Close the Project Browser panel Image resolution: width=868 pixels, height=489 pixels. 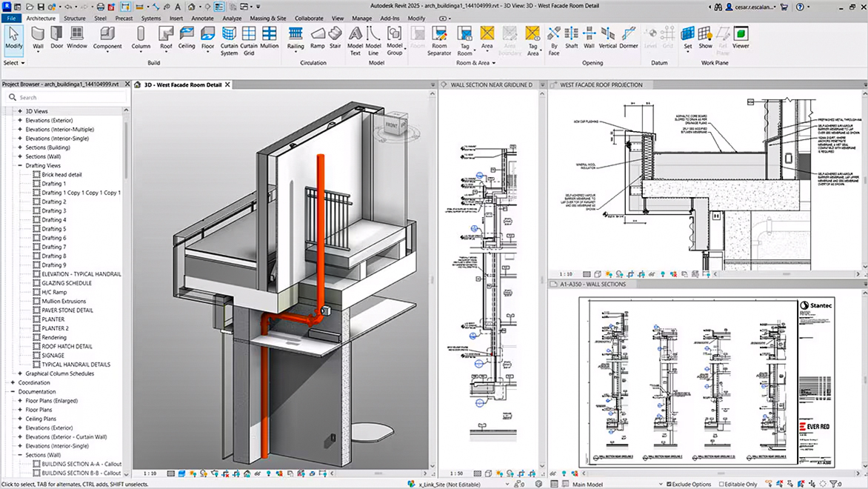coord(127,84)
